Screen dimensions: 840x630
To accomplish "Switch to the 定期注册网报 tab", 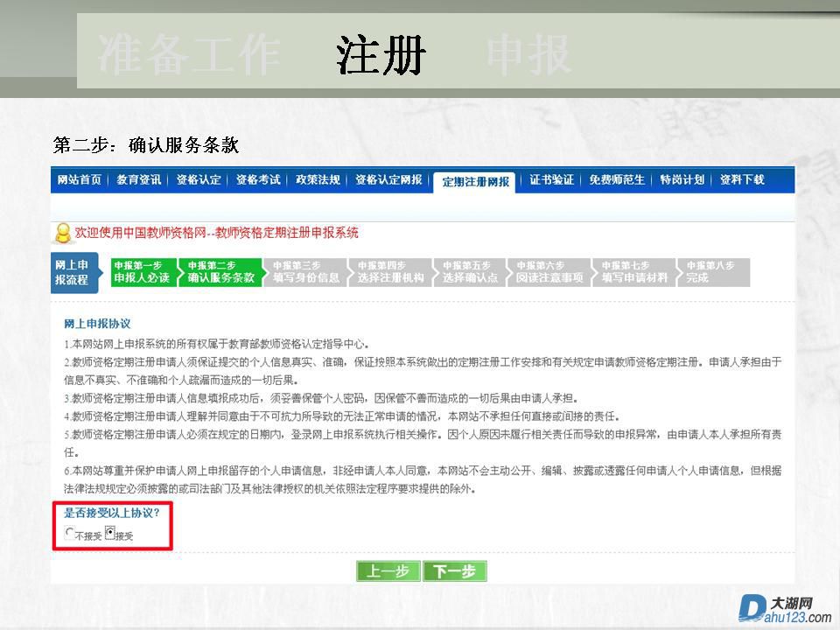I will pyautogui.click(x=475, y=181).
